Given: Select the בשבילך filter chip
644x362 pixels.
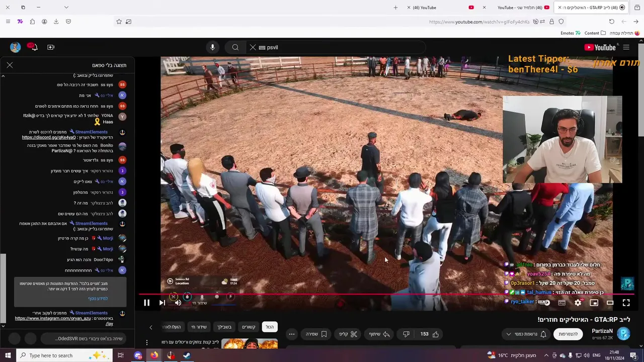Looking at the screenshot, I should click(224, 327).
